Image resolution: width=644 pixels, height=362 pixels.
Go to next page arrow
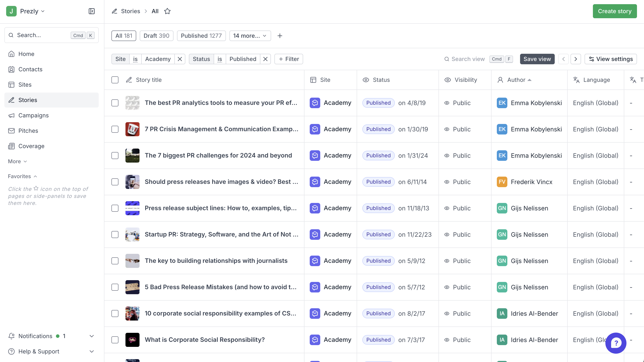pyautogui.click(x=576, y=59)
